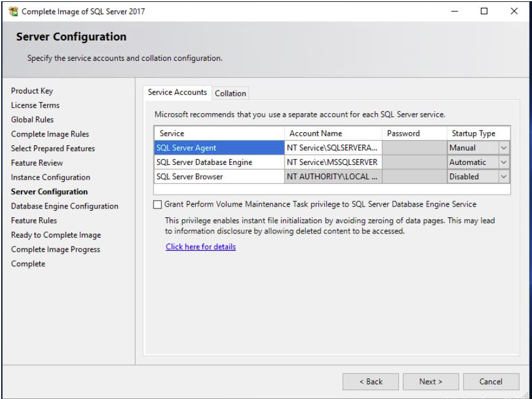532x399 pixels.
Task: Minimize the setup window
Action: point(455,11)
